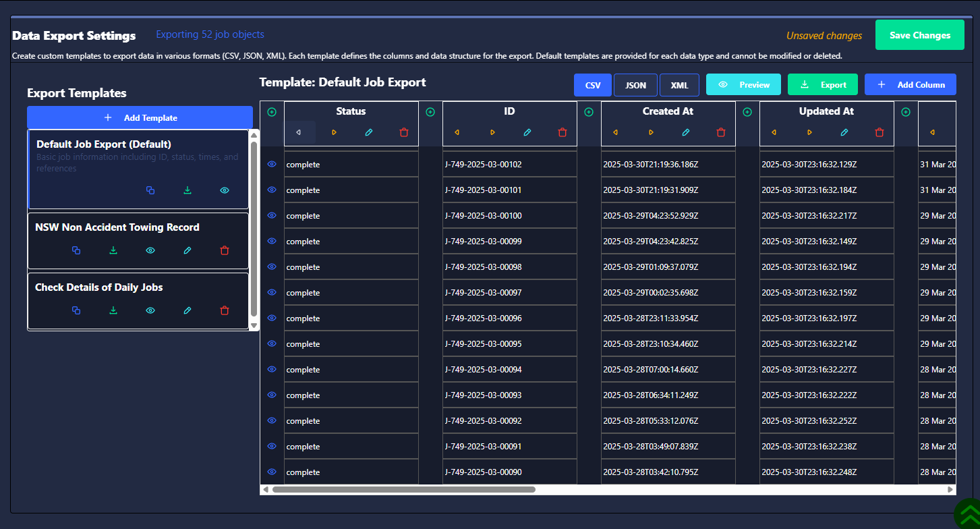Image resolution: width=980 pixels, height=529 pixels.
Task: Duplicate the NSW Non Accident Towing Record template
Action: [76, 250]
